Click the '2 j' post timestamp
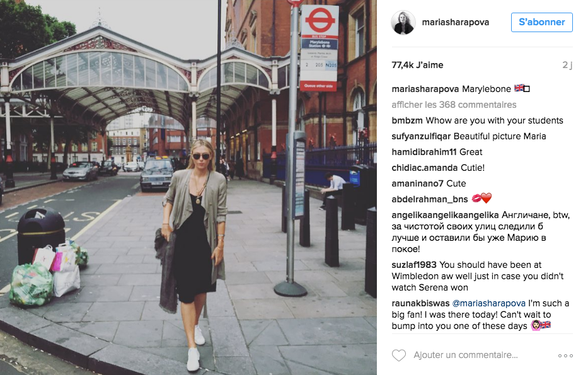This screenshot has height=375, width=588. tap(567, 65)
